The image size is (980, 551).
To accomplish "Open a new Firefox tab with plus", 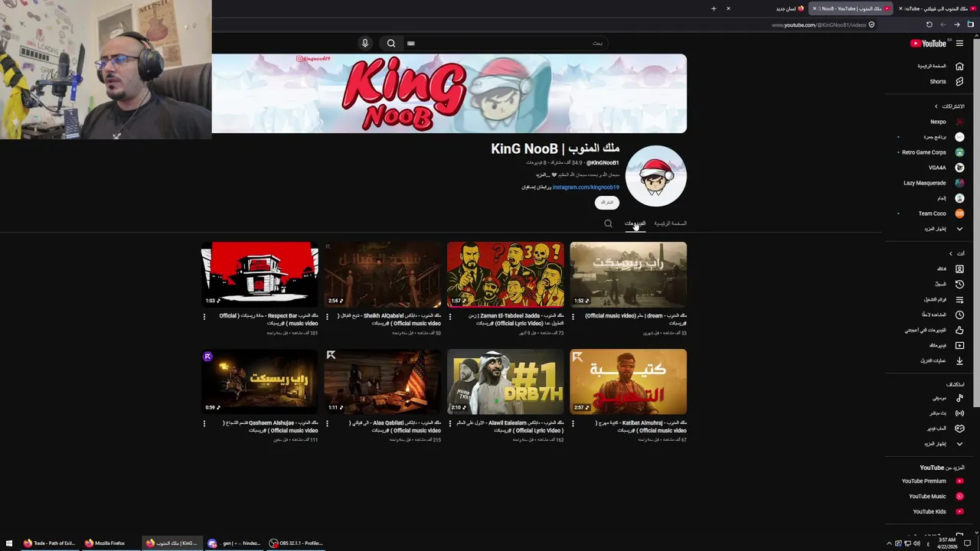I will coord(714,8).
